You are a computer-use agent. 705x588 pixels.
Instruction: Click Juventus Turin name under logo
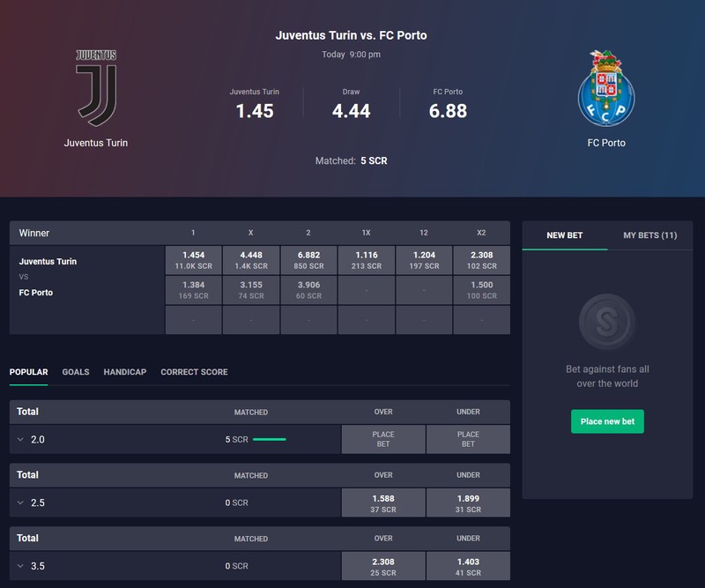96,143
